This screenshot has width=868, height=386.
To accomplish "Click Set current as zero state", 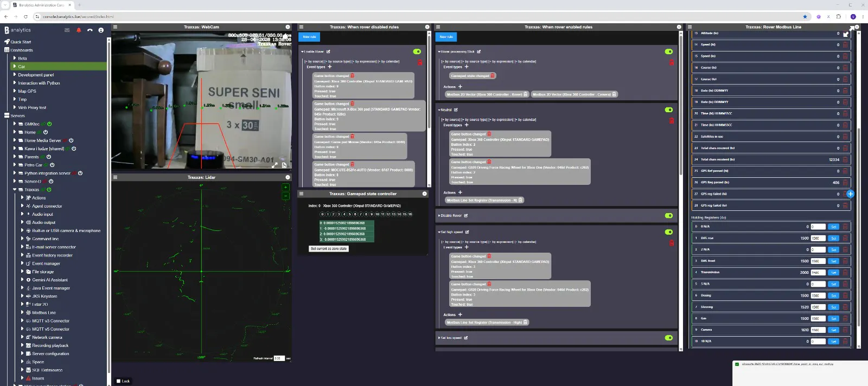I will 329,249.
